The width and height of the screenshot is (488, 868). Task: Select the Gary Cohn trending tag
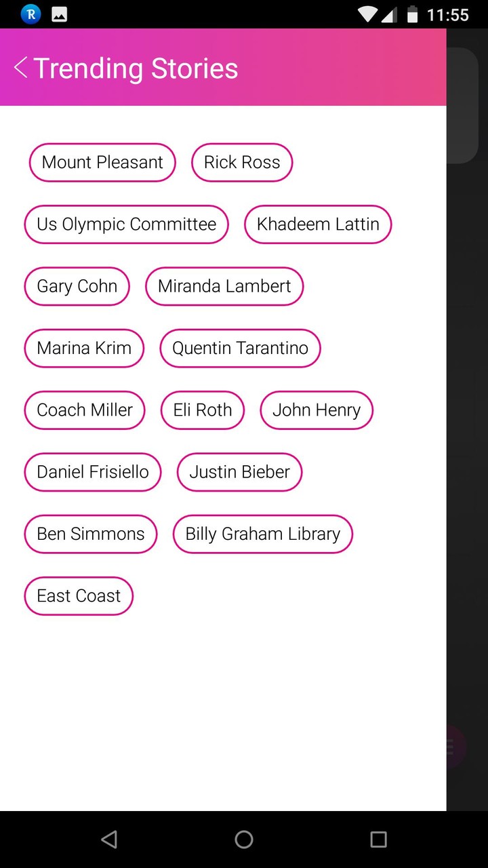pos(77,286)
